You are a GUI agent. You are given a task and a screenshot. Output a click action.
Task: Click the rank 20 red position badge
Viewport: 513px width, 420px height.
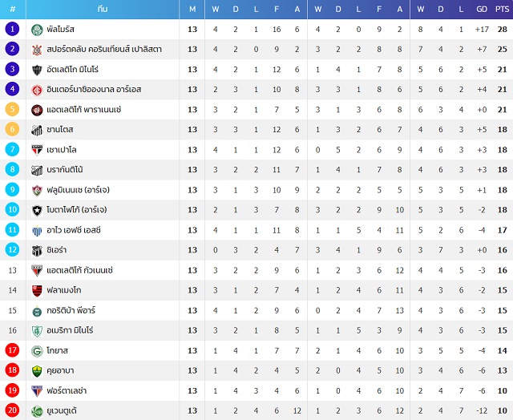(13, 410)
